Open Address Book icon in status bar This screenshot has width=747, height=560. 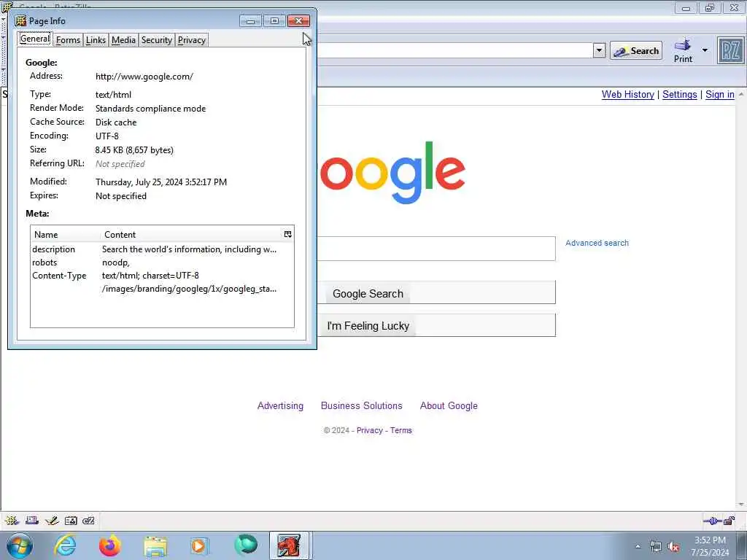tap(71, 521)
